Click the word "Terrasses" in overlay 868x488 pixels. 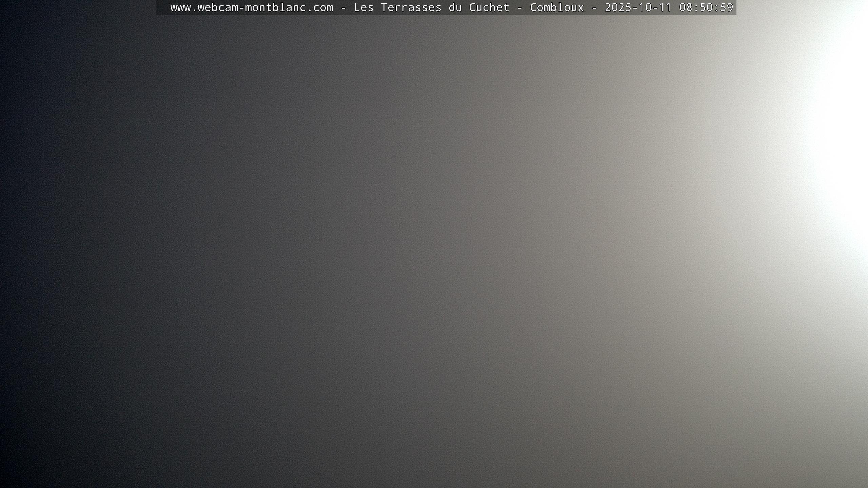coord(411,7)
